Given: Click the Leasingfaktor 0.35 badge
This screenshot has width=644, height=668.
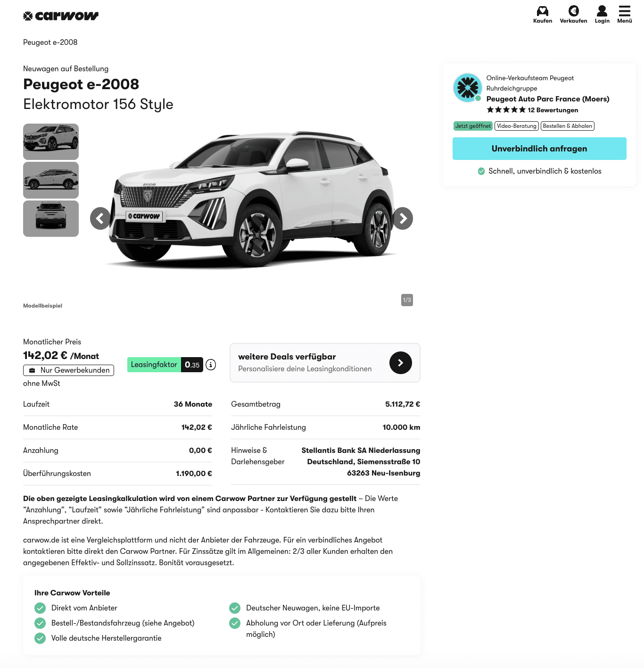Looking at the screenshot, I should click(x=165, y=365).
